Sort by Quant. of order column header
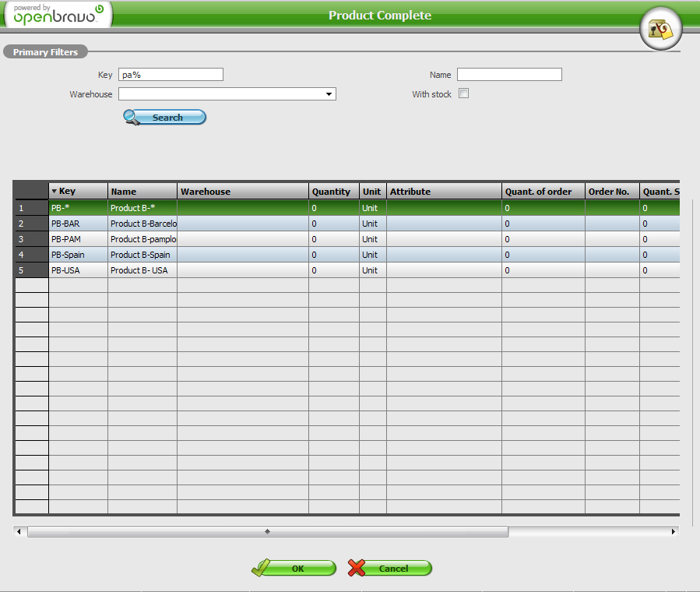700x592 pixels. click(543, 191)
